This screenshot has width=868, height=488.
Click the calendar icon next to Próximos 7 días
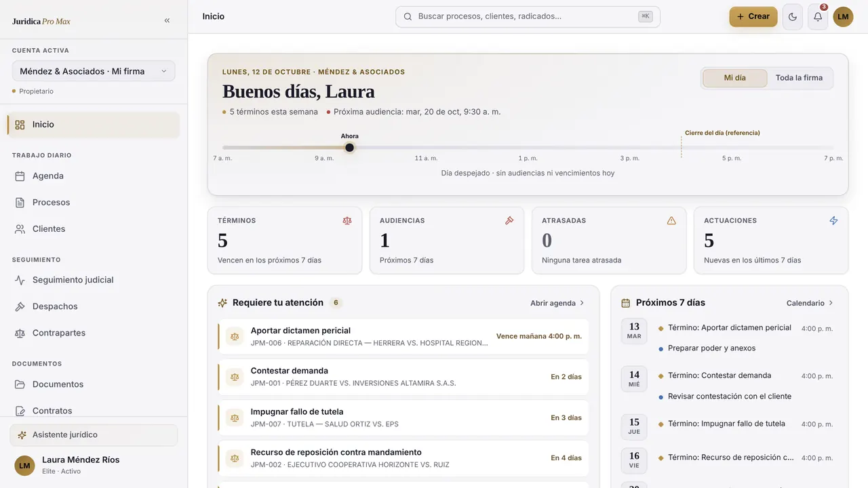626,303
